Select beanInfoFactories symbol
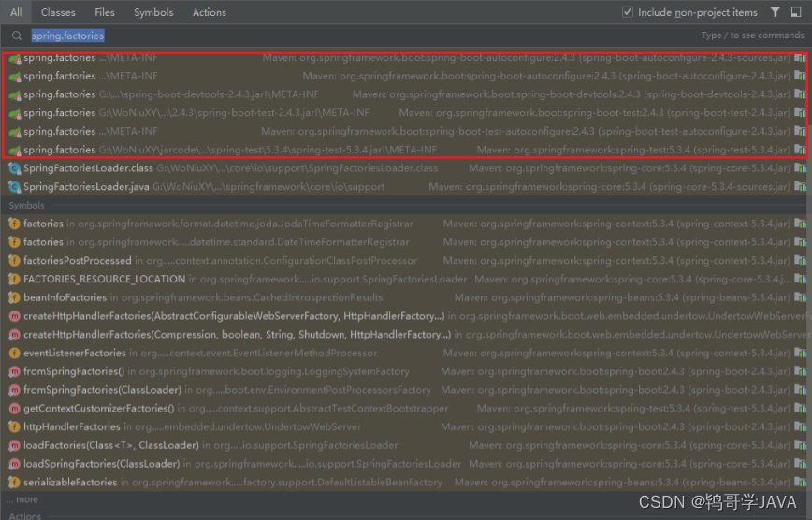Screen dimensions: 812x520 click(406, 297)
